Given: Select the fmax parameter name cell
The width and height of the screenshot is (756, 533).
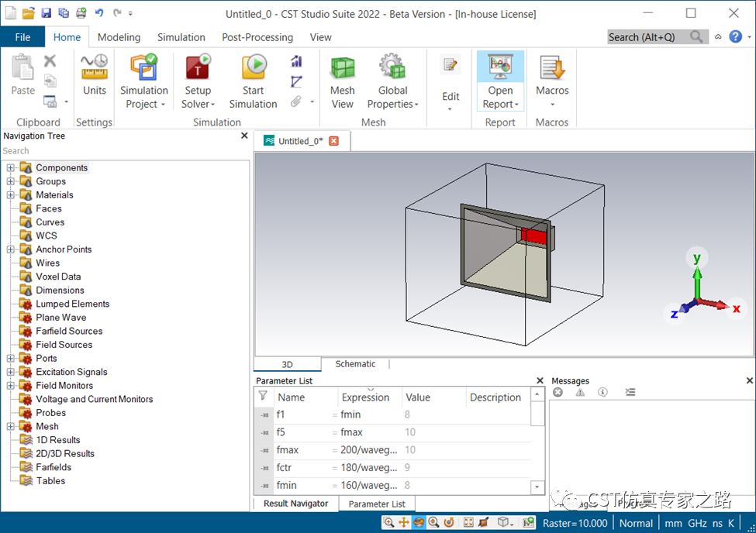Looking at the screenshot, I should tap(288, 449).
